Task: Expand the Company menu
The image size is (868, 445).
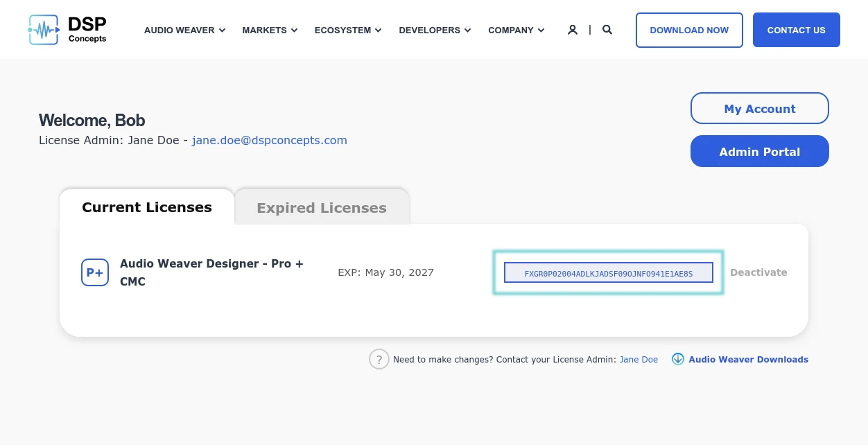Action: coord(516,30)
